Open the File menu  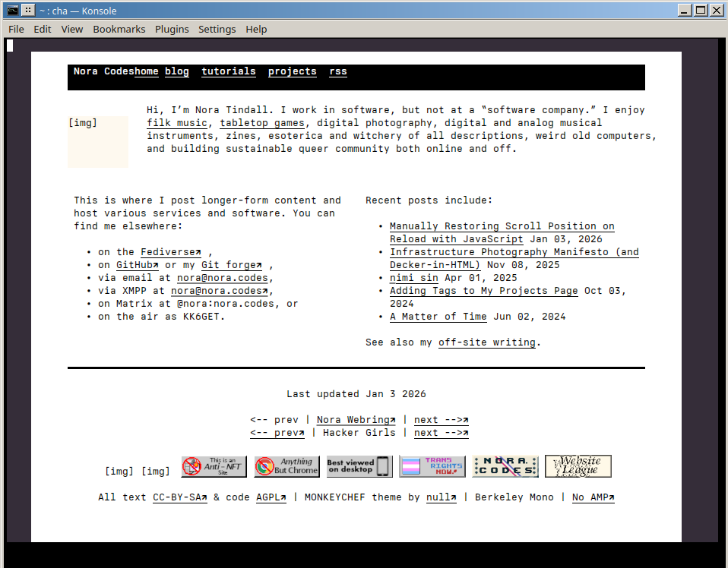pos(16,29)
